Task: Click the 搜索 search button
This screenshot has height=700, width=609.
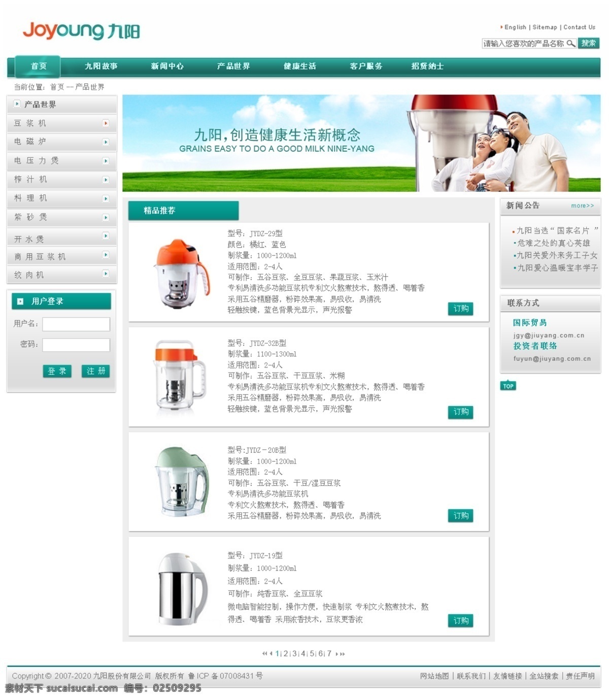Action: [x=589, y=44]
